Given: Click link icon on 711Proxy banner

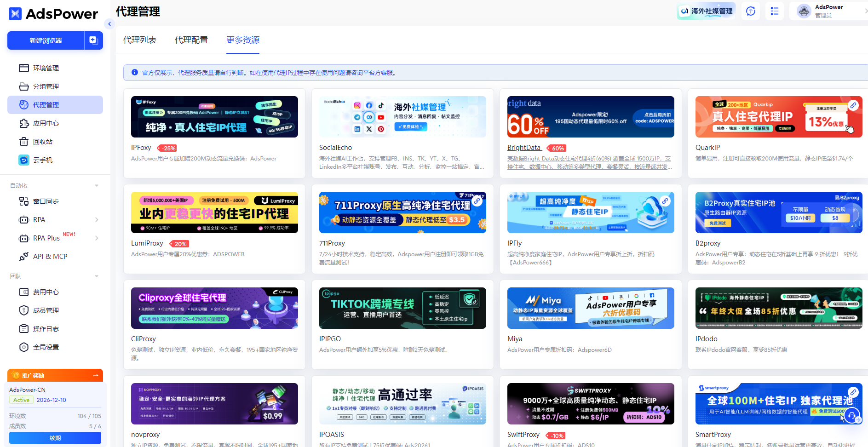Looking at the screenshot, I should 477,201.
